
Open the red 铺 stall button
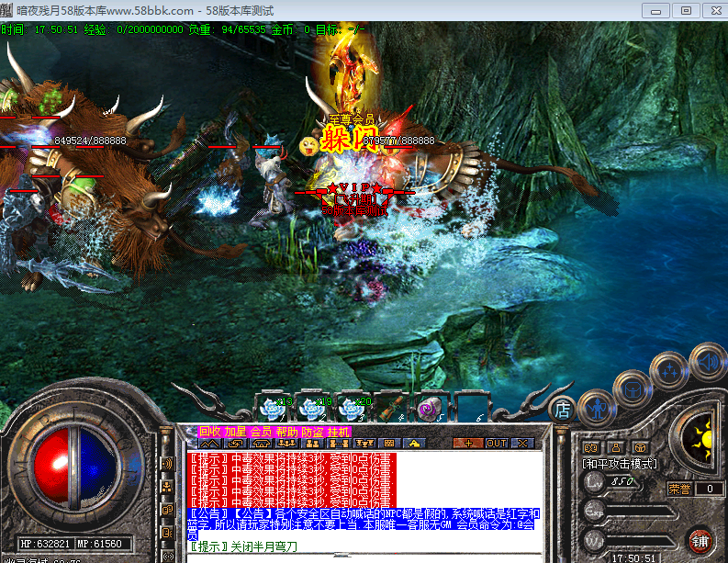[700, 541]
